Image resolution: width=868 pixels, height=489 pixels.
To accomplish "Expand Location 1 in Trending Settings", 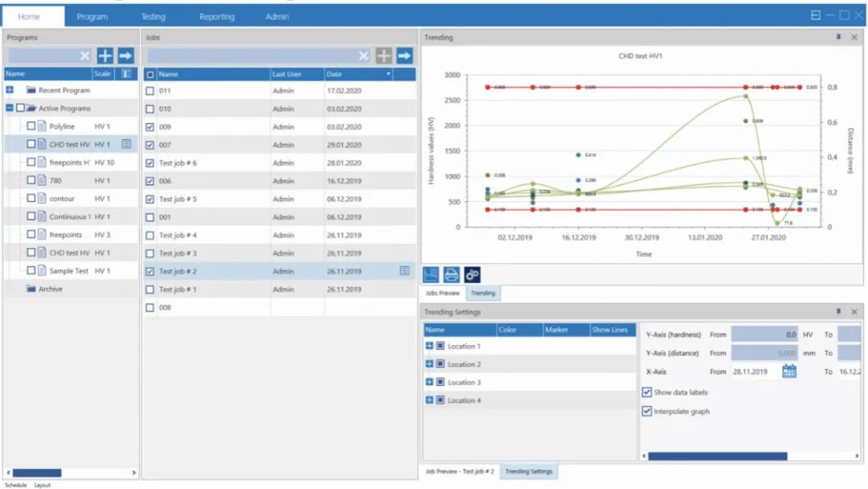I will 429,346.
